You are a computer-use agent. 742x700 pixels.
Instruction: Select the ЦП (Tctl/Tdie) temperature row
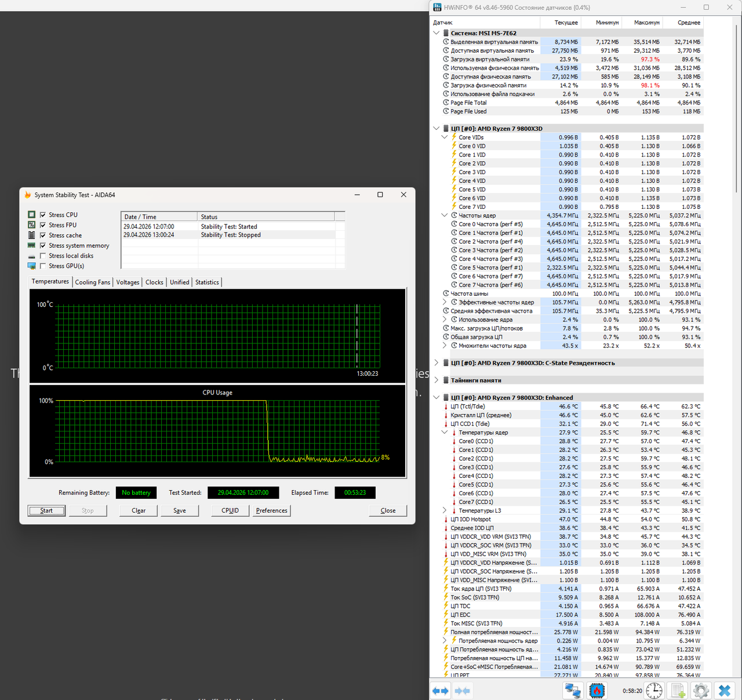(x=567, y=407)
